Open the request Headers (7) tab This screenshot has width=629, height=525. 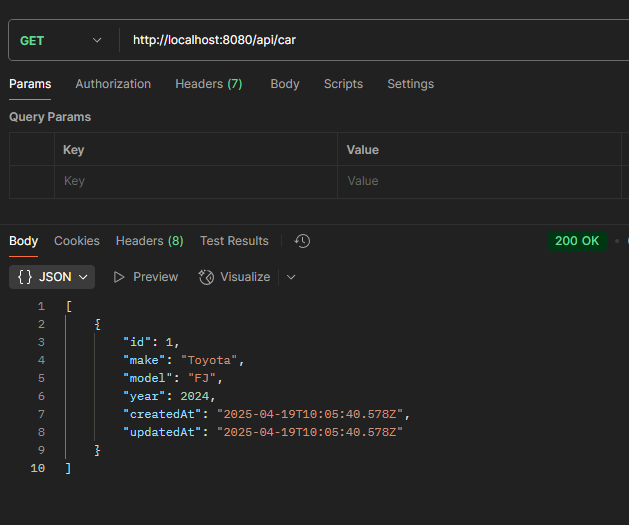tap(209, 84)
